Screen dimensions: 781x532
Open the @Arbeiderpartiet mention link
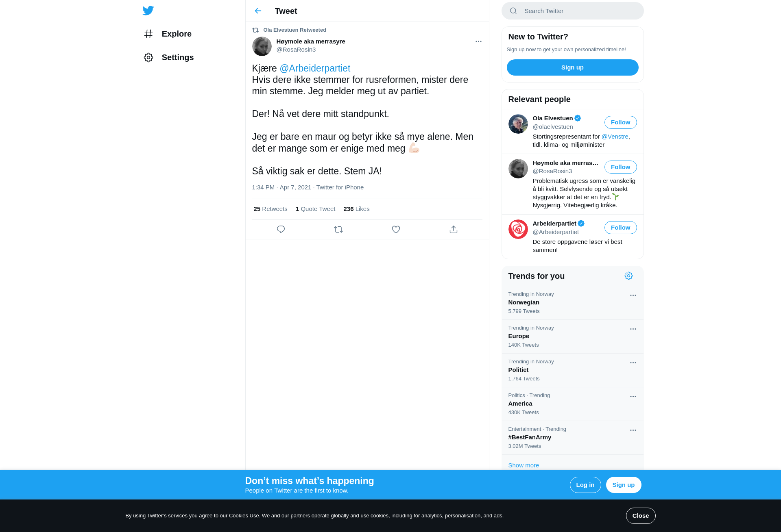coord(315,68)
